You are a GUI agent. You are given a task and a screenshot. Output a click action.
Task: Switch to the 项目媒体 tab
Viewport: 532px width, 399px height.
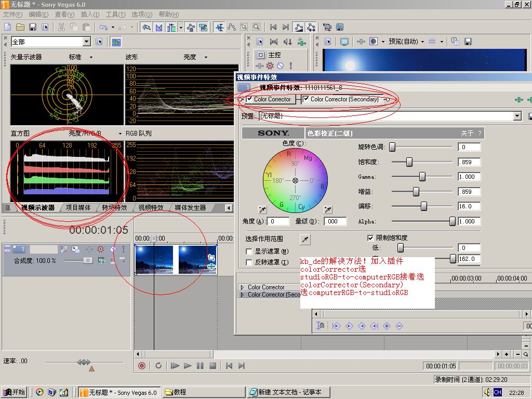point(78,208)
